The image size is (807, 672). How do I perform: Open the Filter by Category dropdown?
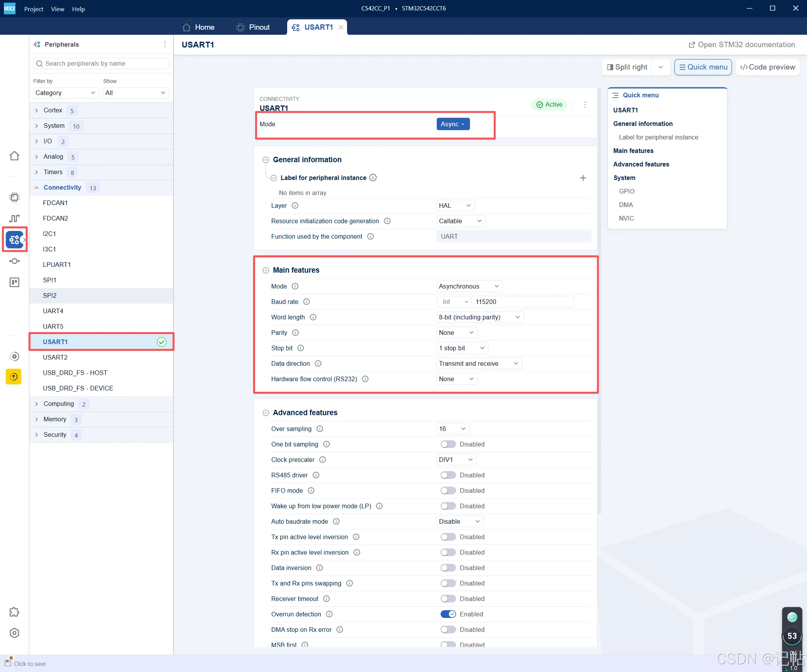coord(66,93)
